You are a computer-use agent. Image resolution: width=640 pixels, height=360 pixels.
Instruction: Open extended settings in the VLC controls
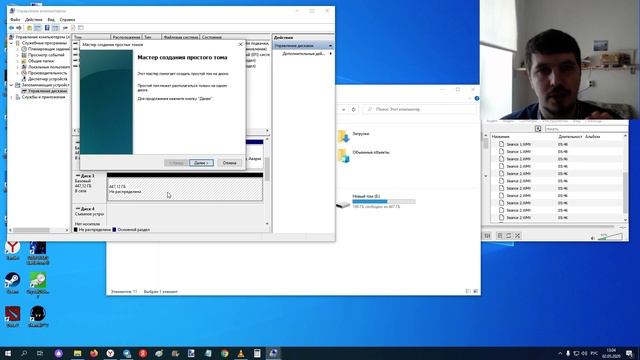[x=488, y=236]
